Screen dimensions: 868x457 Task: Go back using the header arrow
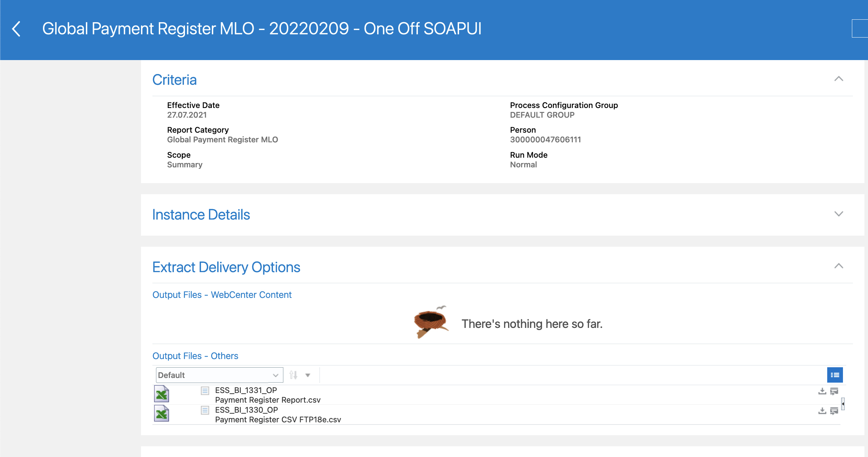pos(16,29)
